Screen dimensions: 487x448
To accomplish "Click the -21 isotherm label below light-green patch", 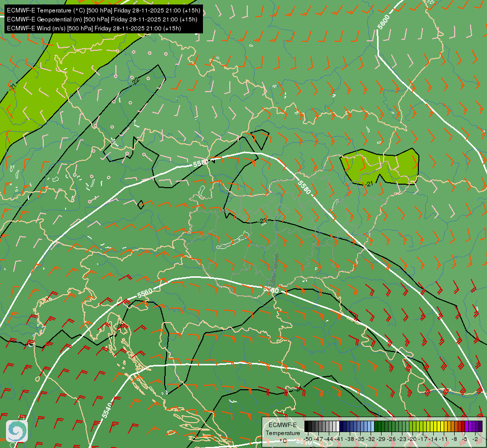I will coord(369,184).
